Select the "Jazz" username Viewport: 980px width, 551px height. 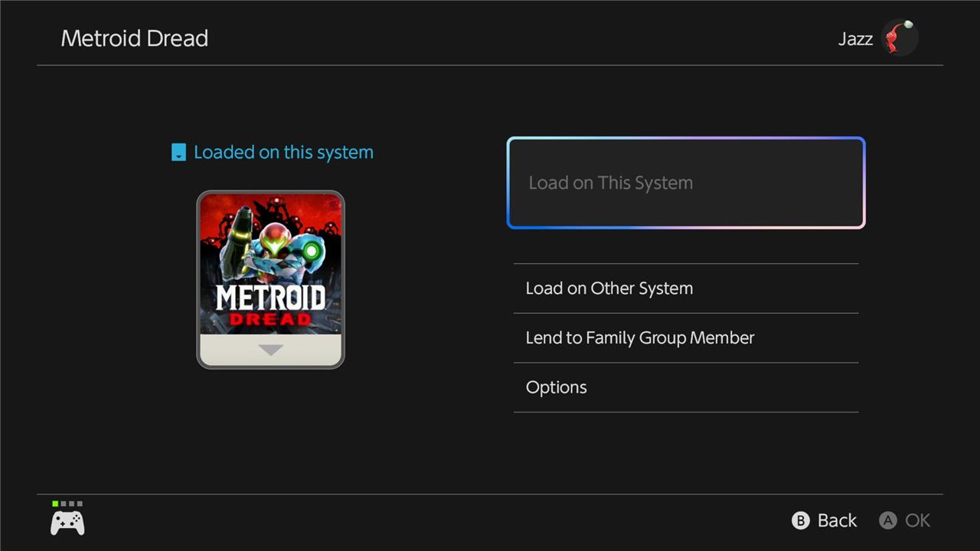coord(855,38)
